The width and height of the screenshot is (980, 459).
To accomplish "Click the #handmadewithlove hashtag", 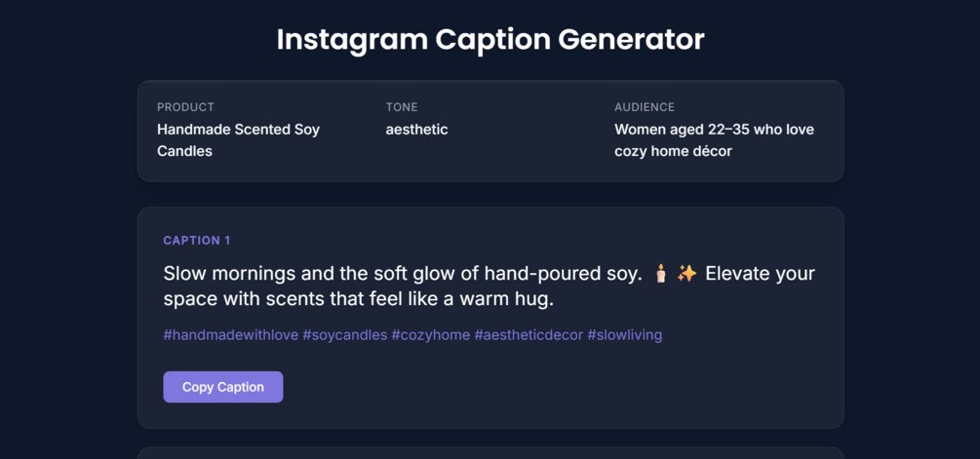I will pos(231,335).
